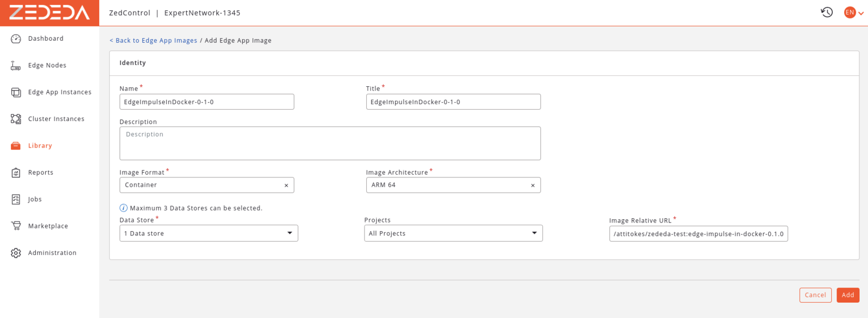The height and width of the screenshot is (318, 868).
Task: Open Edge App Instances icon
Action: tap(16, 92)
